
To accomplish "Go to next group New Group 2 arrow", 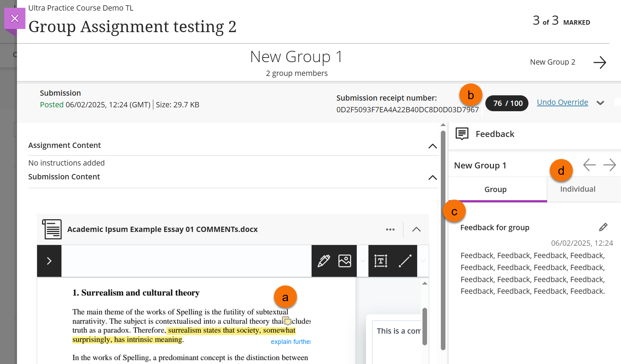I will [599, 62].
